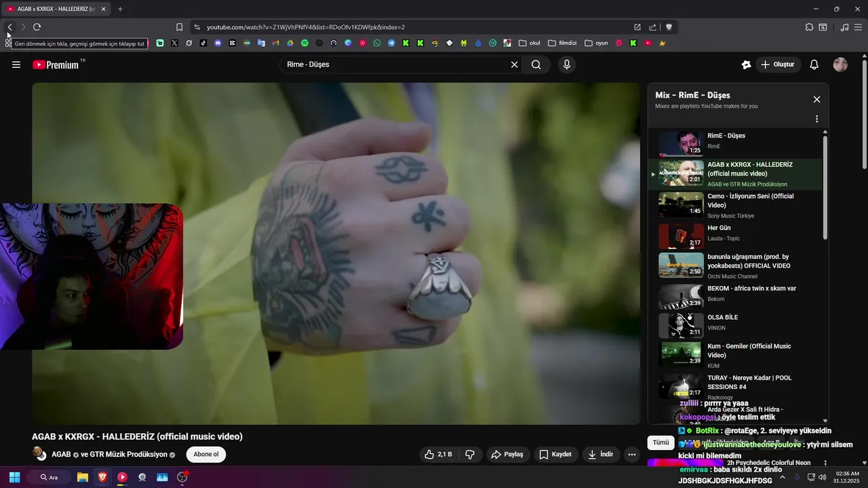Play TURAY - Nereye Kadar POOL SESSIONS #4

(x=736, y=386)
